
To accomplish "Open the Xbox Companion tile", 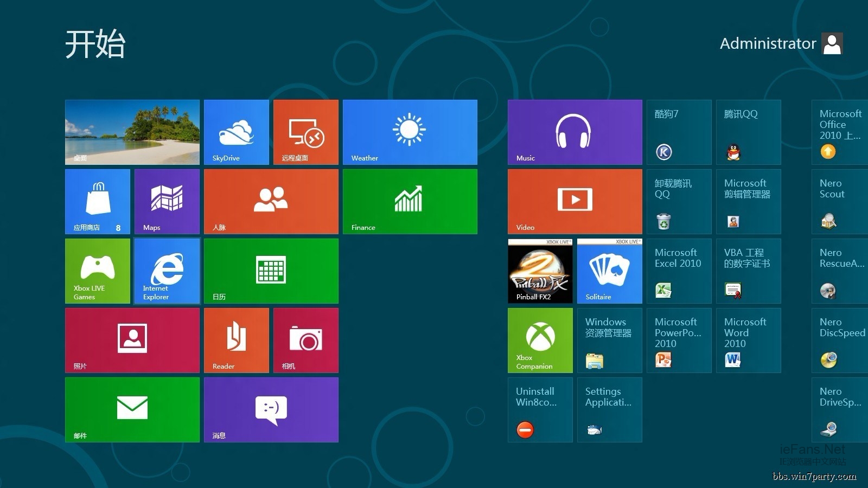I will click(x=540, y=341).
